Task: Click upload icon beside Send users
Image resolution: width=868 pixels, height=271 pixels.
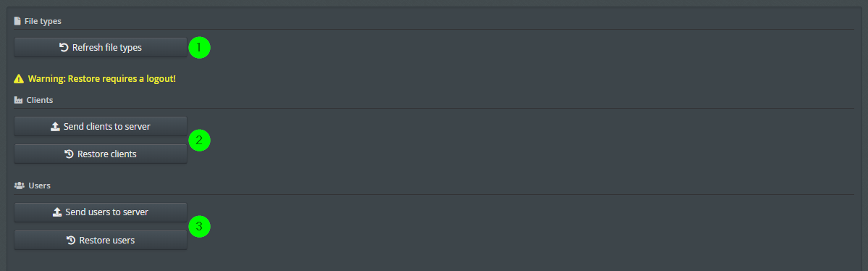Action: pos(57,212)
